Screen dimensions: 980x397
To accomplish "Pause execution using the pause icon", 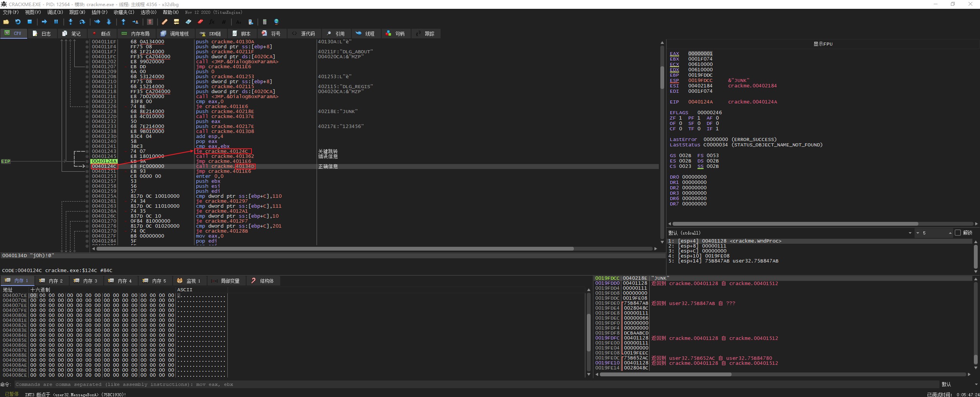I will pyautogui.click(x=56, y=22).
